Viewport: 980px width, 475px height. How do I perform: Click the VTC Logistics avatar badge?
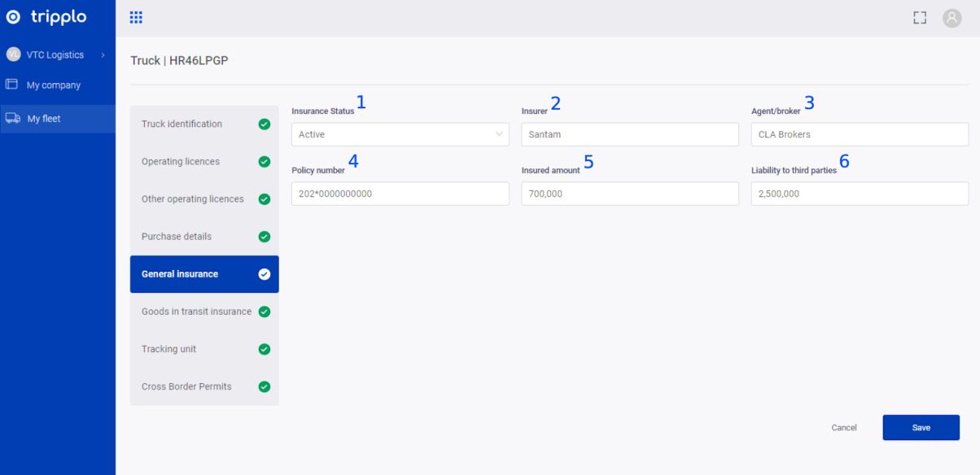13,54
